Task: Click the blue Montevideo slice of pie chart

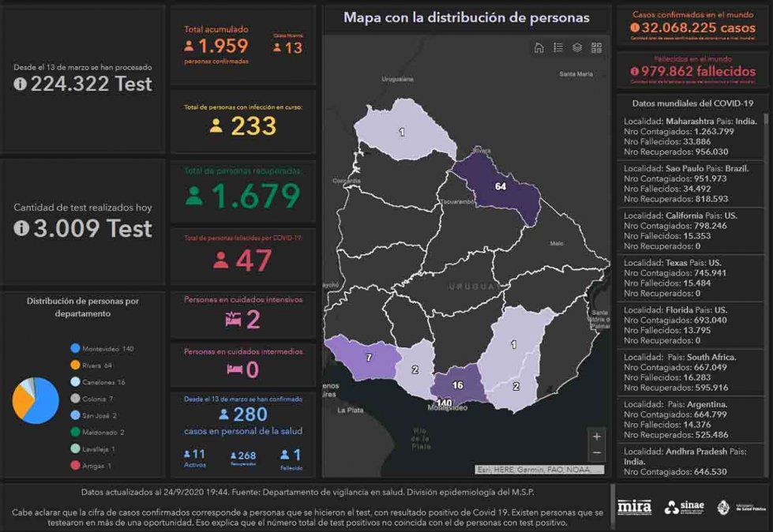Action: point(47,408)
